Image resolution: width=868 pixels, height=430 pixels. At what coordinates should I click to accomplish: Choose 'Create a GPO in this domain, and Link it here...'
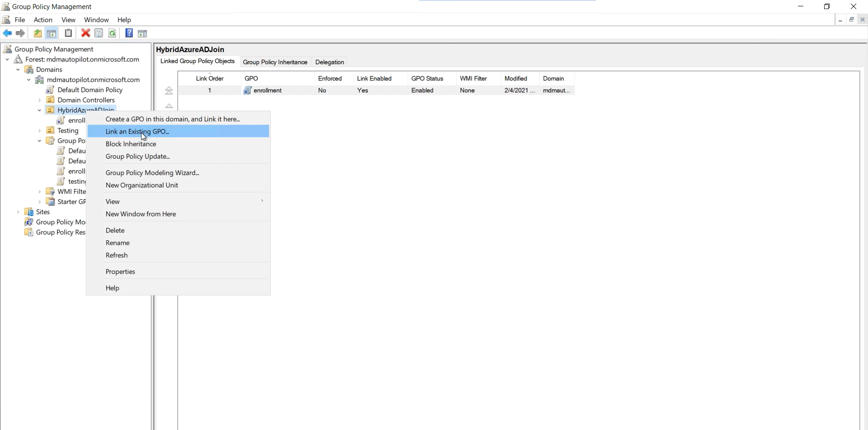pos(179,119)
